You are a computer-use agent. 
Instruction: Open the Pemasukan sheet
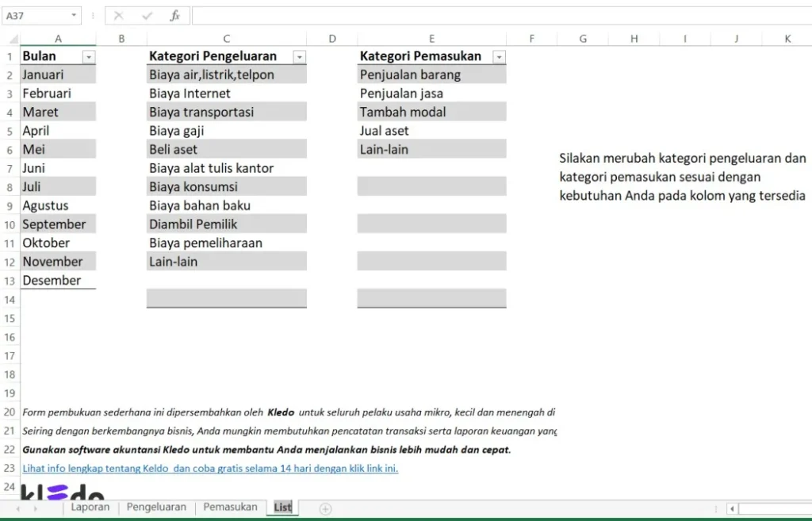click(229, 507)
